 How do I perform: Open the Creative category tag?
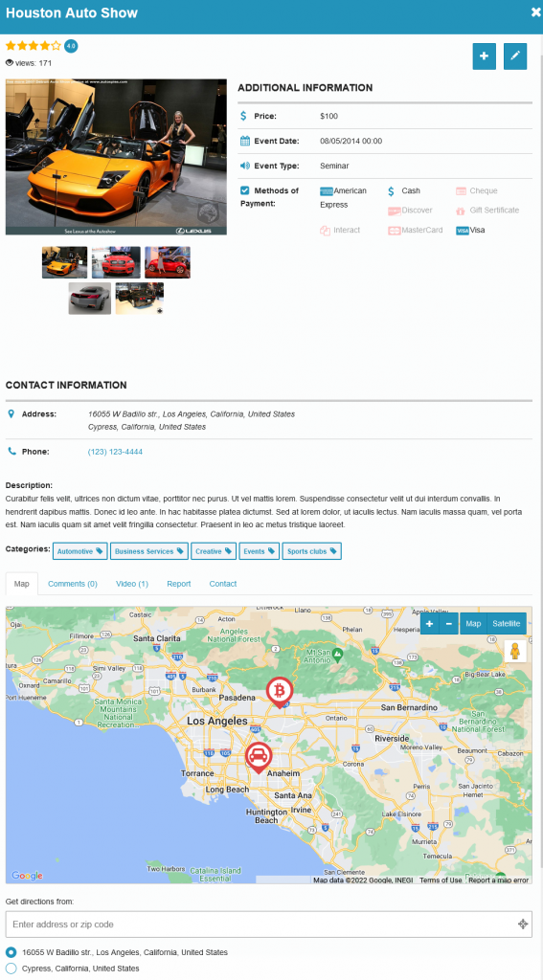(214, 551)
